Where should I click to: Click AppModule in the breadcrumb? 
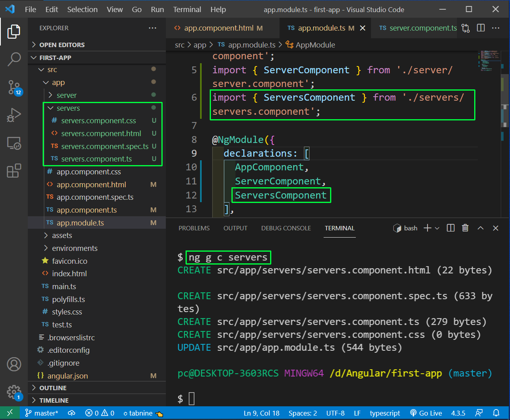[310, 45]
